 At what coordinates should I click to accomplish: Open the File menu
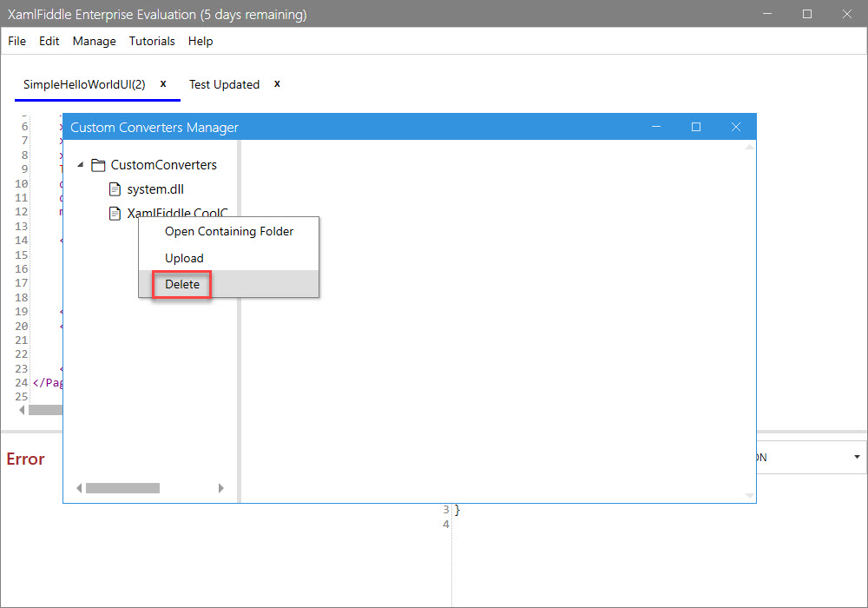pos(16,41)
